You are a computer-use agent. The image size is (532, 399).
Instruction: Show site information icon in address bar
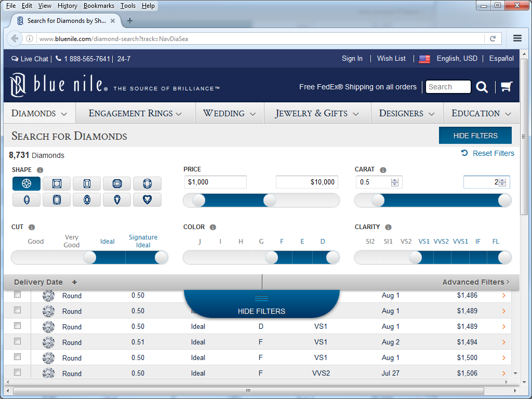click(x=30, y=38)
